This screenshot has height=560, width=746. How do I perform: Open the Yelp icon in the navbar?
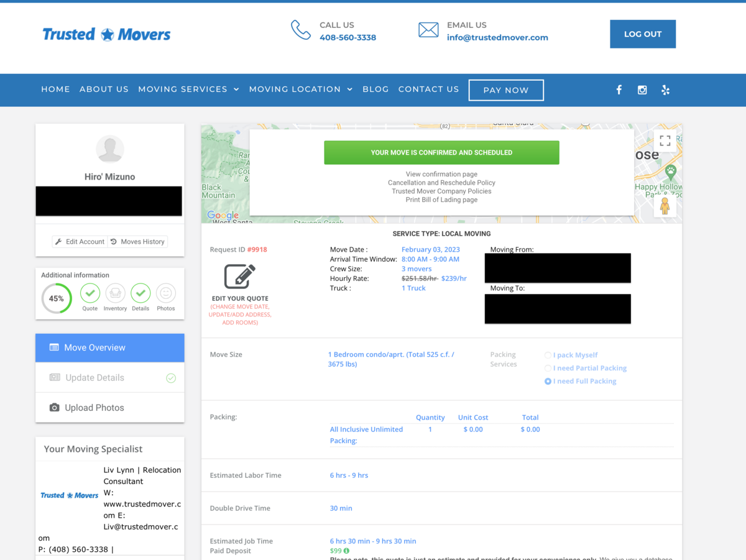(x=665, y=90)
